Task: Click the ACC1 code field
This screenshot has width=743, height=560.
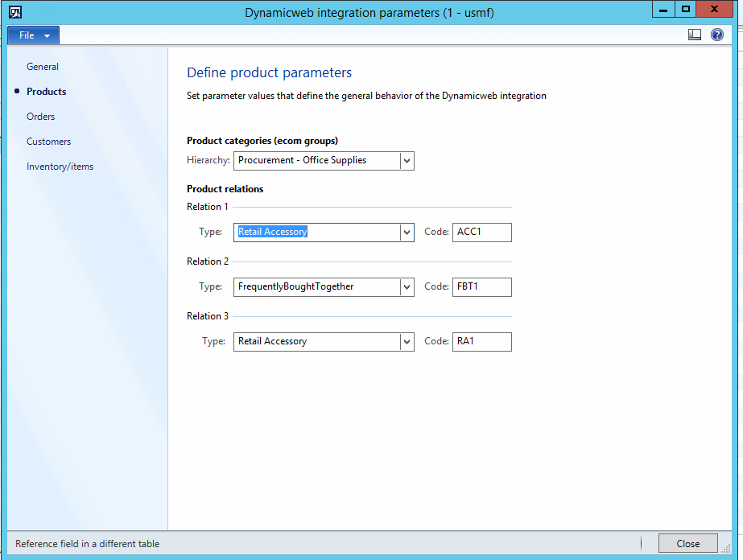Action: 481,233
